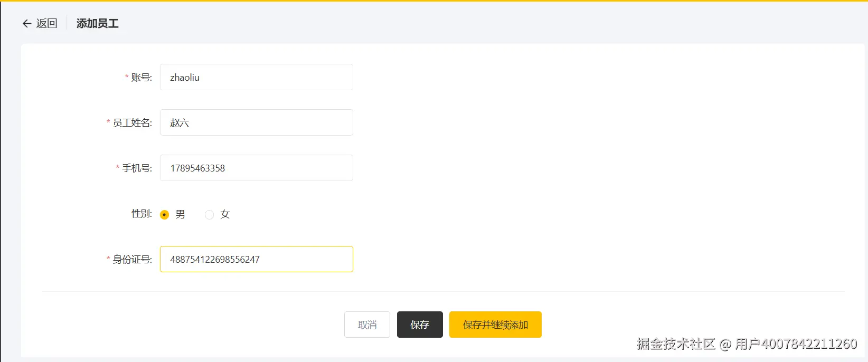Click the yellow 保存并继续添加 button
The image size is (868, 362).
tap(495, 325)
